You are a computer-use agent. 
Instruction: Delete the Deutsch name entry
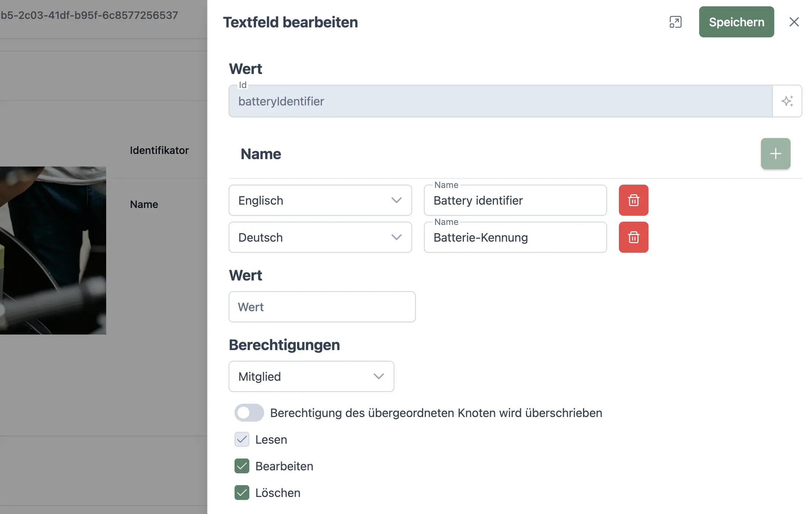(x=633, y=237)
